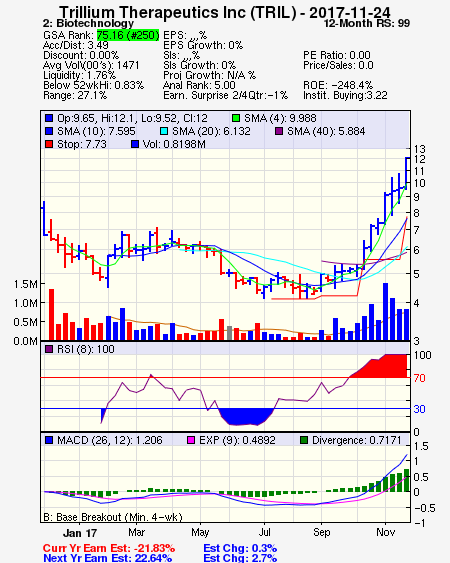Click the ROE: -248.4% line

point(338,85)
